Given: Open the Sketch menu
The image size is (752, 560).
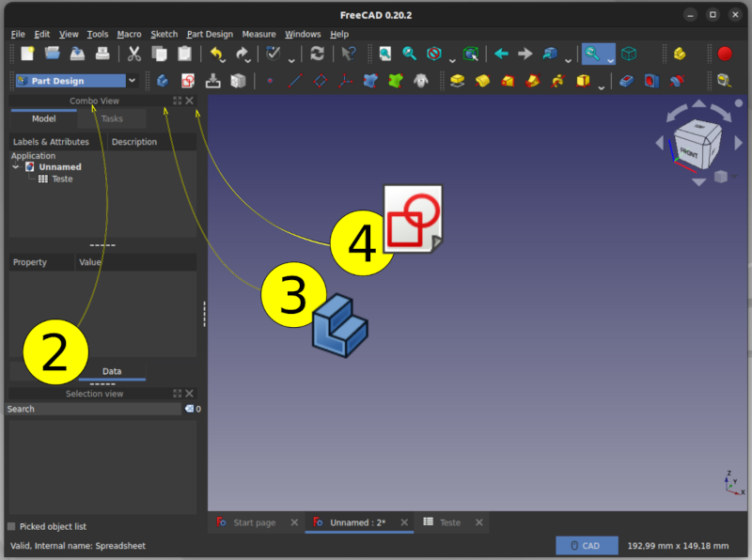Looking at the screenshot, I should click(x=164, y=34).
